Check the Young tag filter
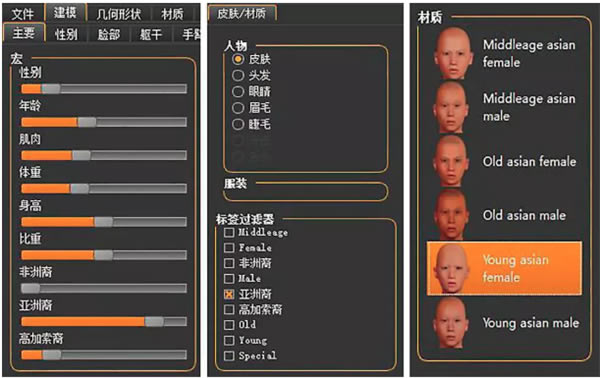 tap(229, 340)
